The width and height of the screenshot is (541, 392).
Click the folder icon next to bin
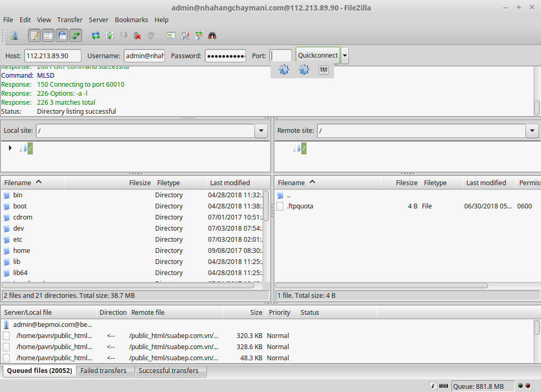[x=6, y=195]
